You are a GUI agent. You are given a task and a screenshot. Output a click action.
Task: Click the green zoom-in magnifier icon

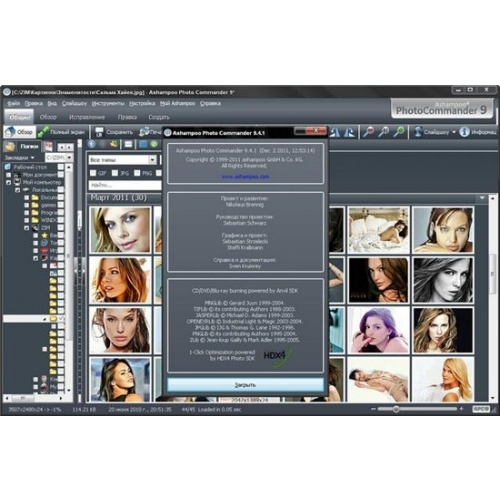point(399,132)
